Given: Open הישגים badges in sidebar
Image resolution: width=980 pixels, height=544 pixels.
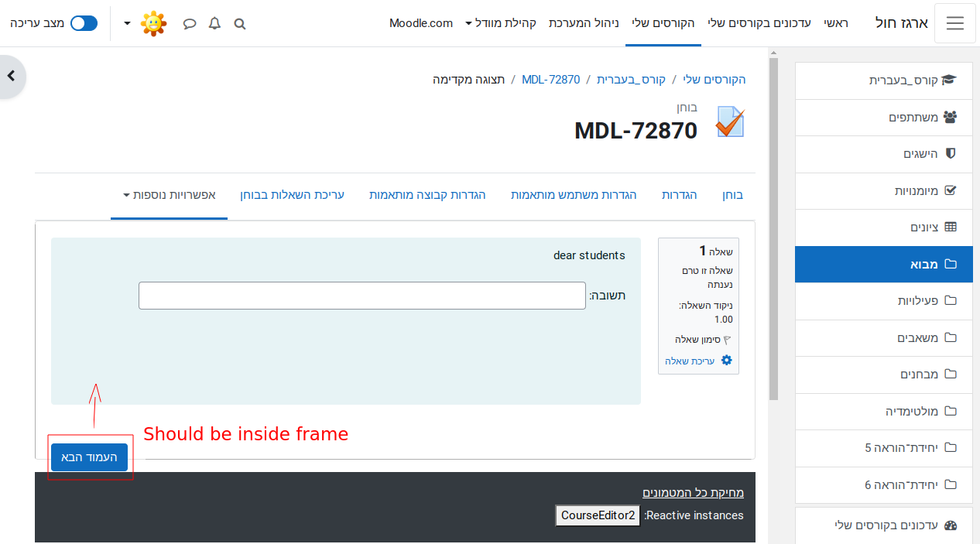Looking at the screenshot, I should 884,154.
